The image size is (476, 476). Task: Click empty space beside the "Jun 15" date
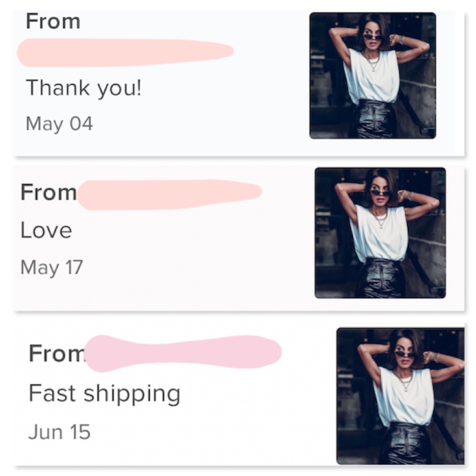point(200,432)
